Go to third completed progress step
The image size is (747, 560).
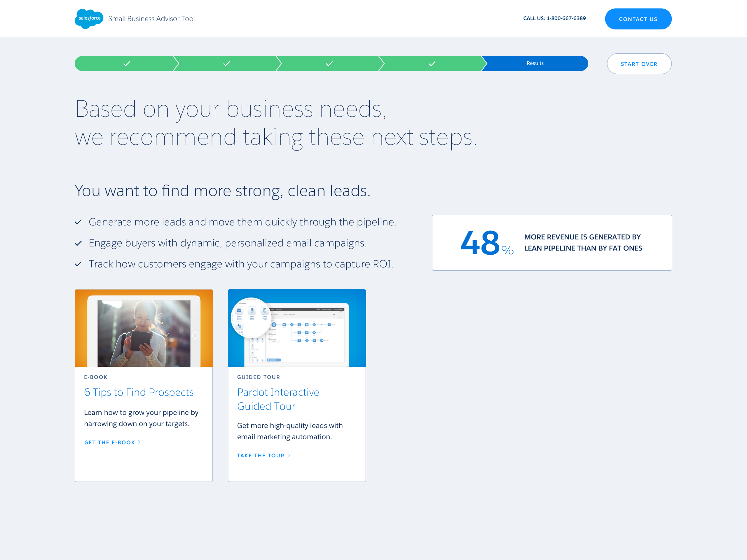pos(329,64)
